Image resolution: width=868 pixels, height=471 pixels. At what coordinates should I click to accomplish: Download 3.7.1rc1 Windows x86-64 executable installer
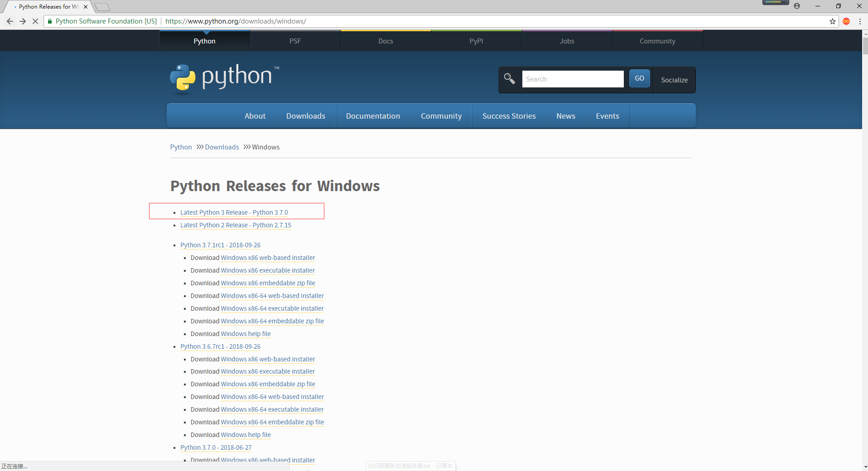[272, 308]
